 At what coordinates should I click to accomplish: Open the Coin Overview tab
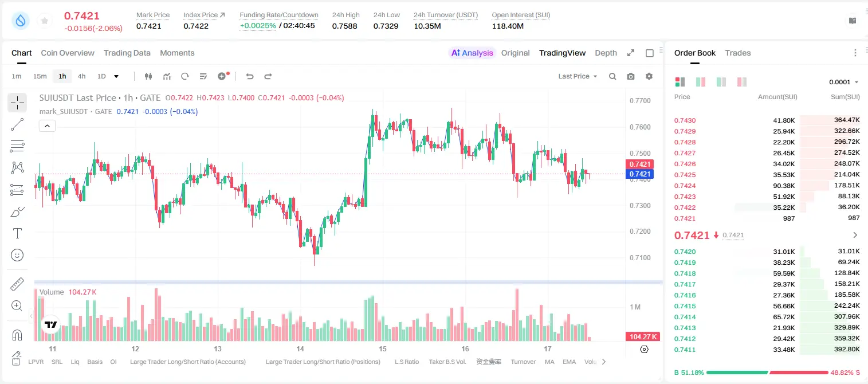pos(68,53)
